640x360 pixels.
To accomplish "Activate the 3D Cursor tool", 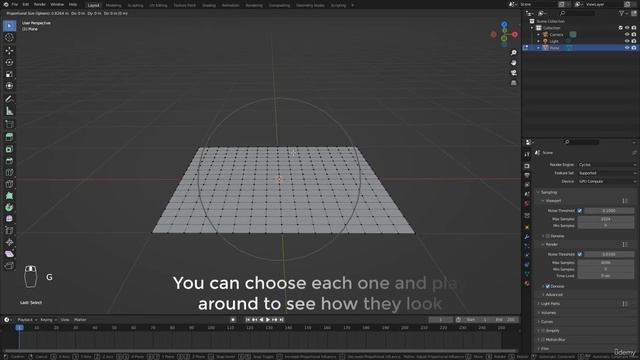I will 9,38.
